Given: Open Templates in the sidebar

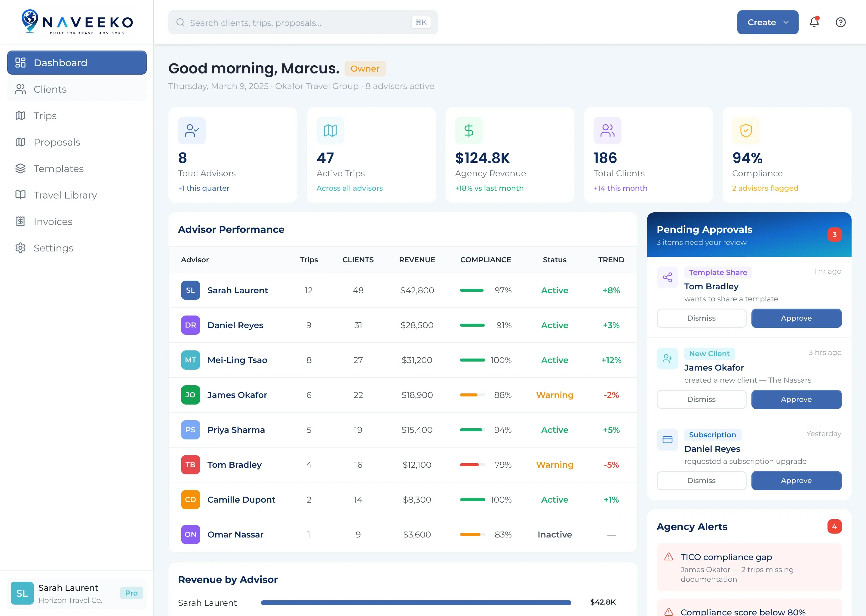Looking at the screenshot, I should click(x=77, y=169).
